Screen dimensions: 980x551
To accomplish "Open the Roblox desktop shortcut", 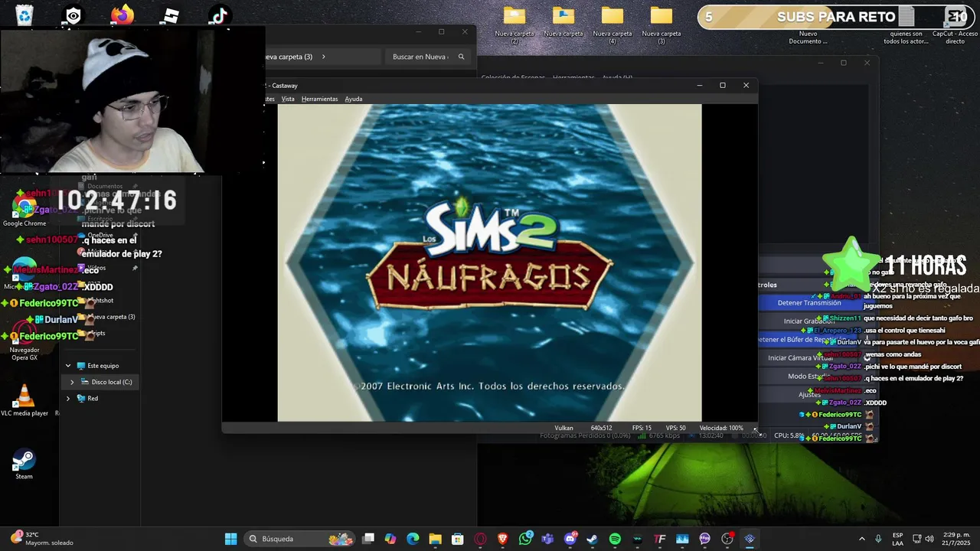I will pos(171,15).
